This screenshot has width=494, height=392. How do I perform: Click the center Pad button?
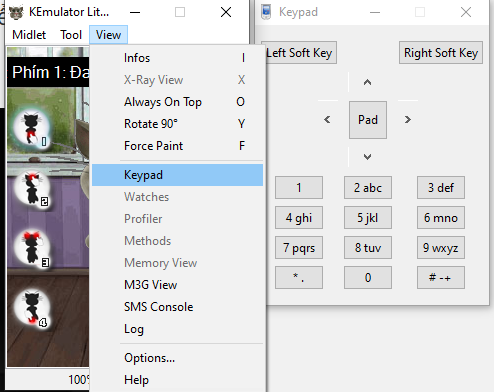point(368,120)
